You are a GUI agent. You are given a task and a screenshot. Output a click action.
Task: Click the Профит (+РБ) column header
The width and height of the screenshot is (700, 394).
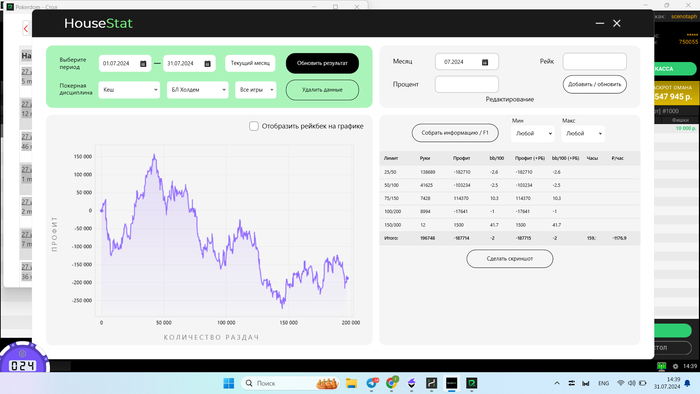(530, 158)
